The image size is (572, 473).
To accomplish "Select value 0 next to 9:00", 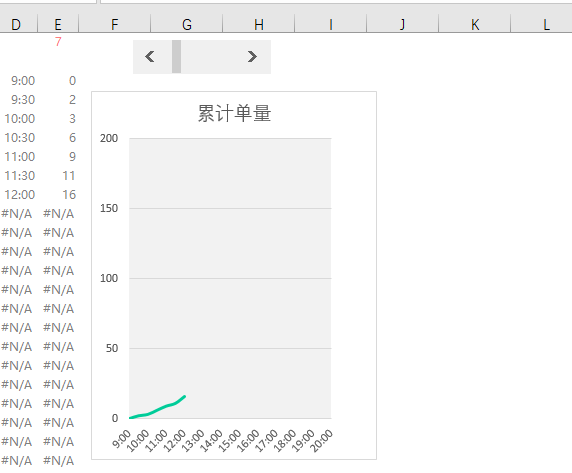I will coord(72,81).
